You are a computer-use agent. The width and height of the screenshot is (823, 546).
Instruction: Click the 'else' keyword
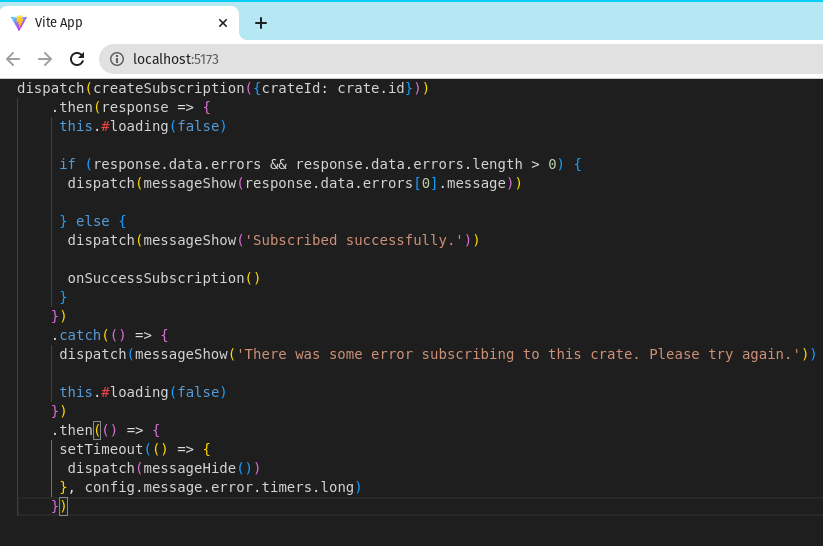tap(93, 221)
